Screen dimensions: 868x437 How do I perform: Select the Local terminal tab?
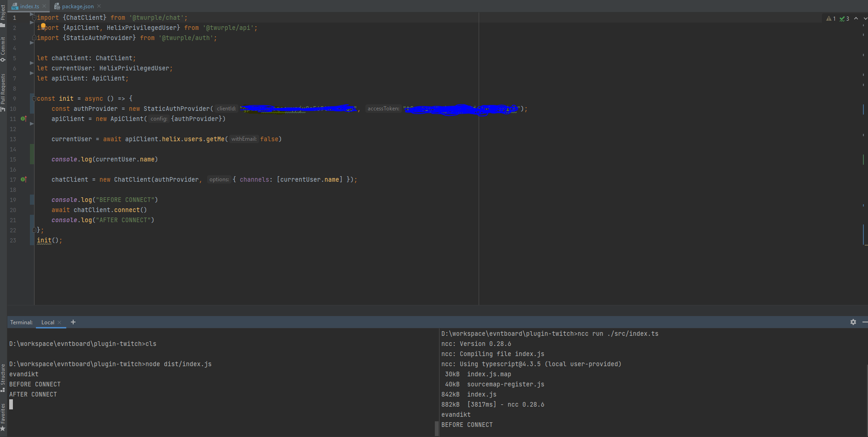pos(47,322)
